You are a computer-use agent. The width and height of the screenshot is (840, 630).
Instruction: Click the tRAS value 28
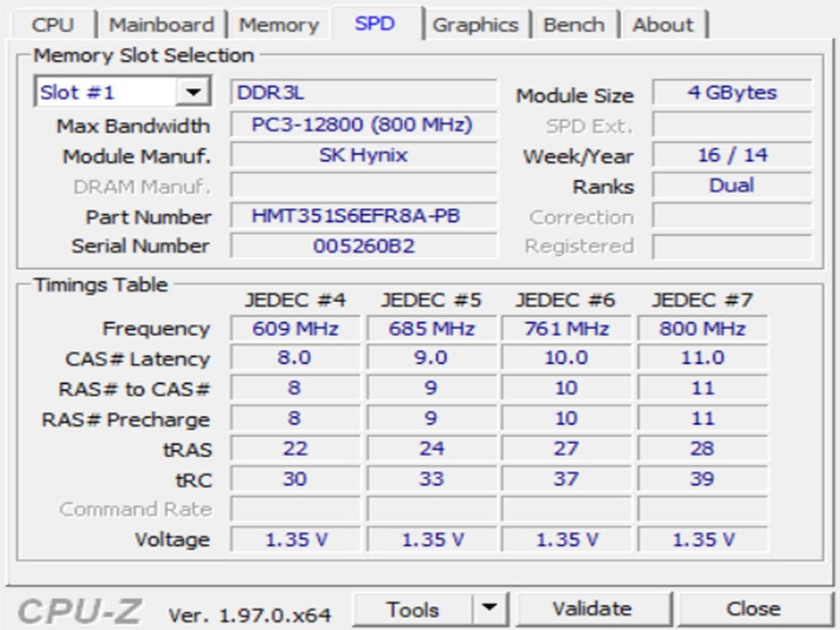[702, 449]
